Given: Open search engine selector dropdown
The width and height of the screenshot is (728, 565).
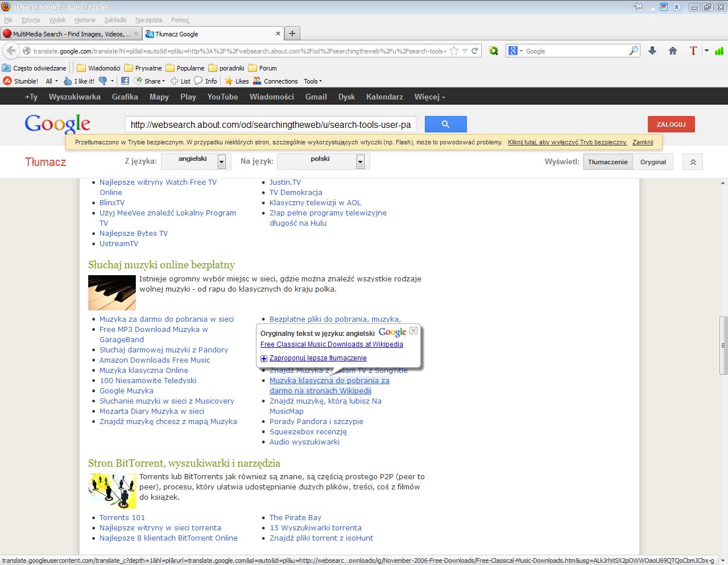Looking at the screenshot, I should pyautogui.click(x=515, y=51).
